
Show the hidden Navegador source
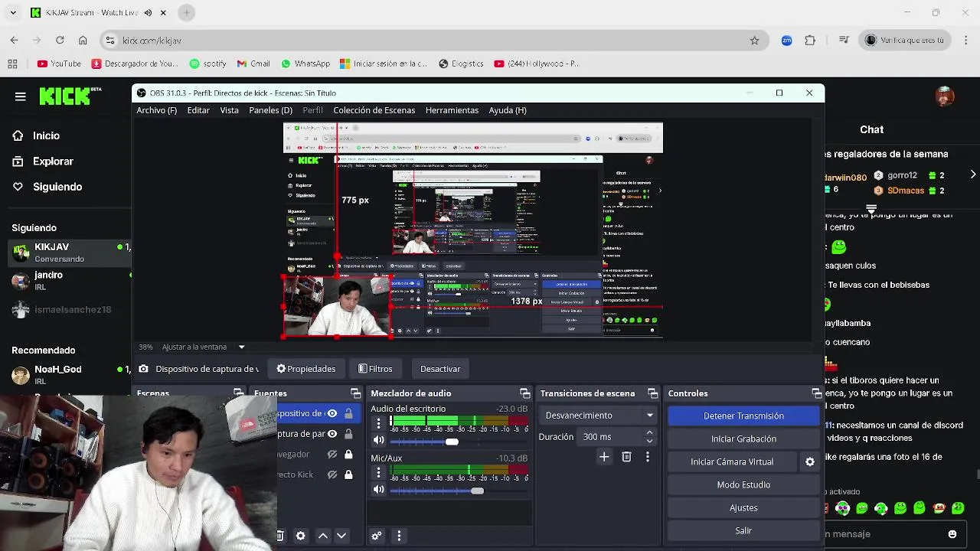(x=332, y=455)
